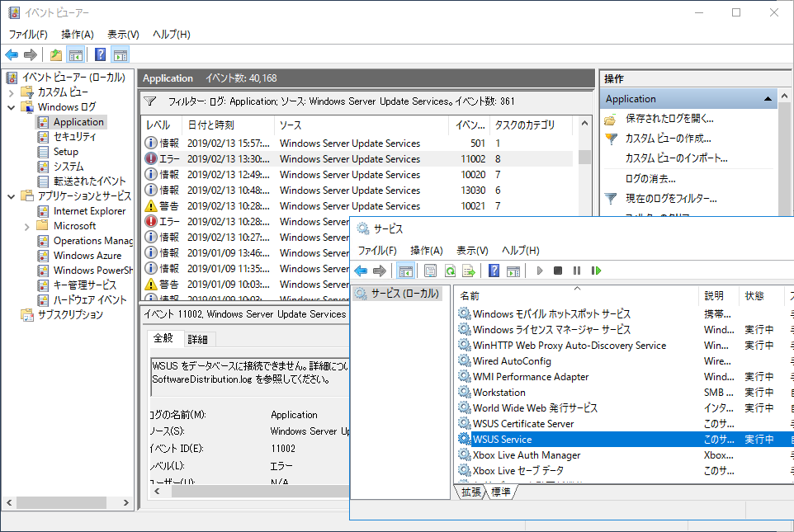Select システム log in tree
This screenshot has height=532, width=794.
69,167
